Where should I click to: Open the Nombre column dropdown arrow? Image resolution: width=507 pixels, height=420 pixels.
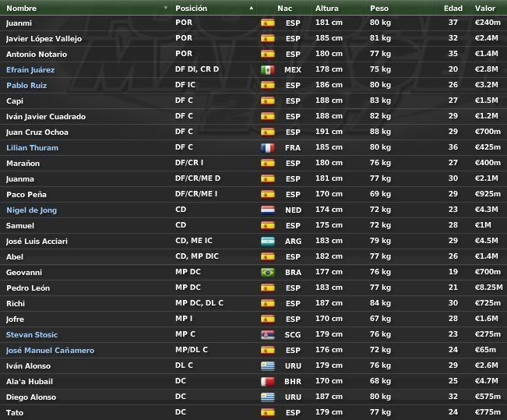click(166, 8)
